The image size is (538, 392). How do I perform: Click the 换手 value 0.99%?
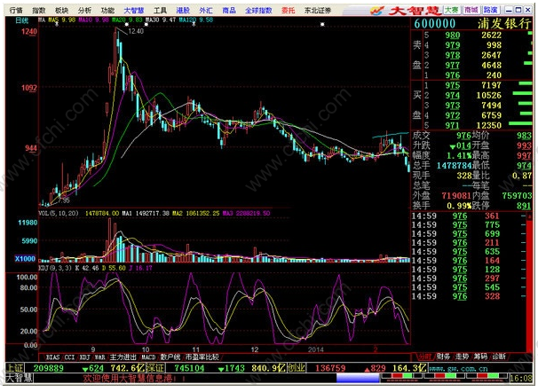(459, 206)
